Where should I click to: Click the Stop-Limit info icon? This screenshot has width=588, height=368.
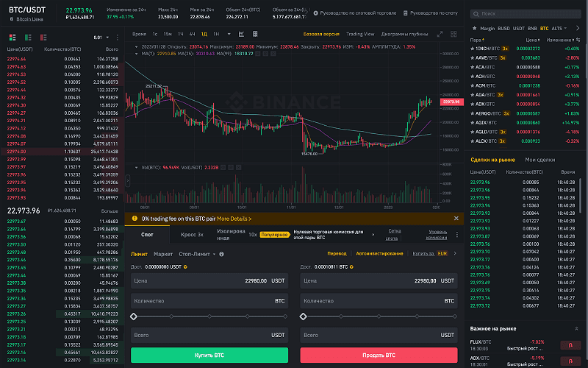222,254
